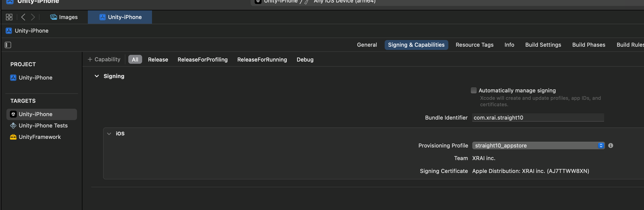Click the UnityFramework toolbox icon
This screenshot has height=210, width=644.
[13, 137]
